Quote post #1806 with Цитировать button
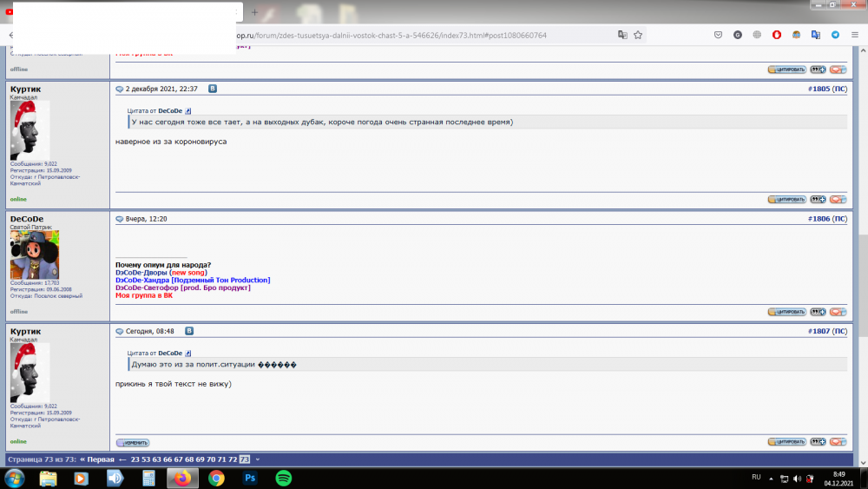This screenshot has height=489, width=868. 786,312
